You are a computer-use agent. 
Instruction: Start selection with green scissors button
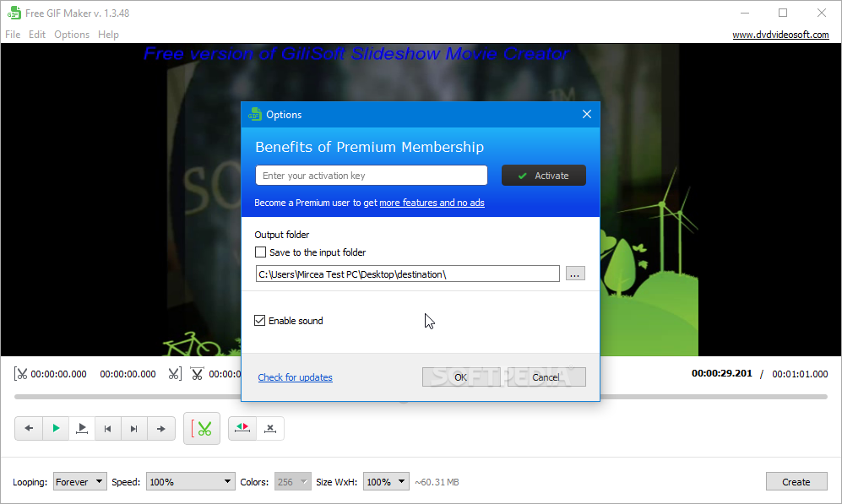pyautogui.click(x=202, y=428)
